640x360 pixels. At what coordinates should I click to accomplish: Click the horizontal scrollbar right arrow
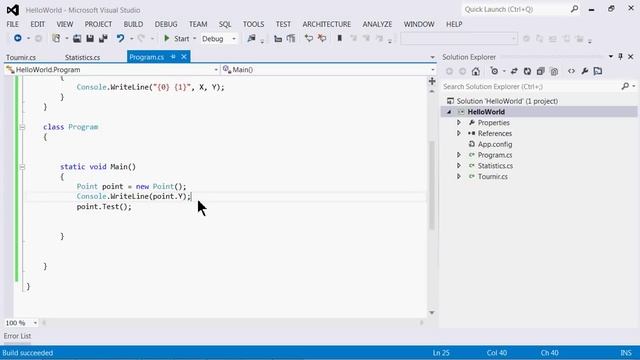coord(421,322)
